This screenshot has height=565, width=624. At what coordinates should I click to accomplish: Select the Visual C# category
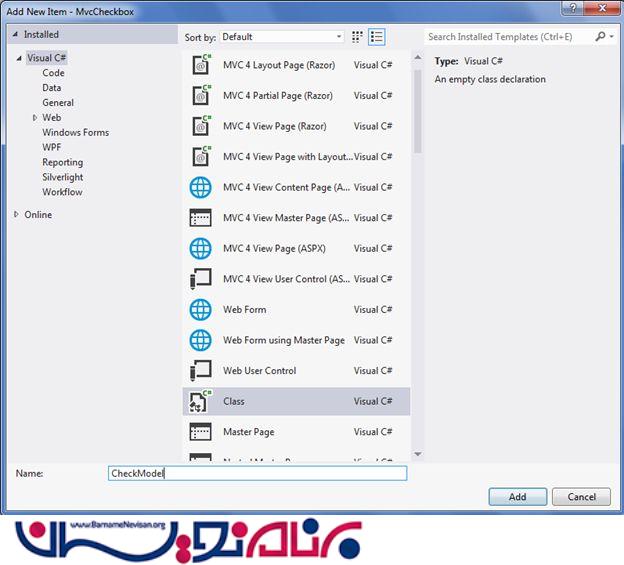pos(46,58)
